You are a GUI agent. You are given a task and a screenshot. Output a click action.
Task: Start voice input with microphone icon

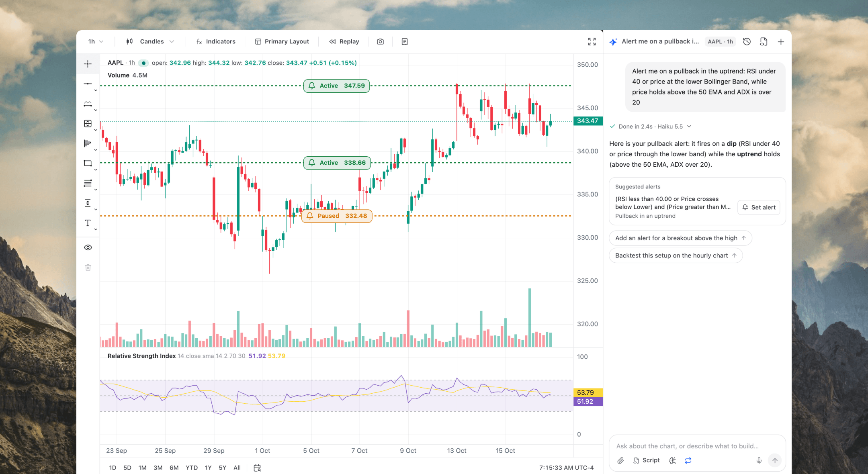(759, 460)
